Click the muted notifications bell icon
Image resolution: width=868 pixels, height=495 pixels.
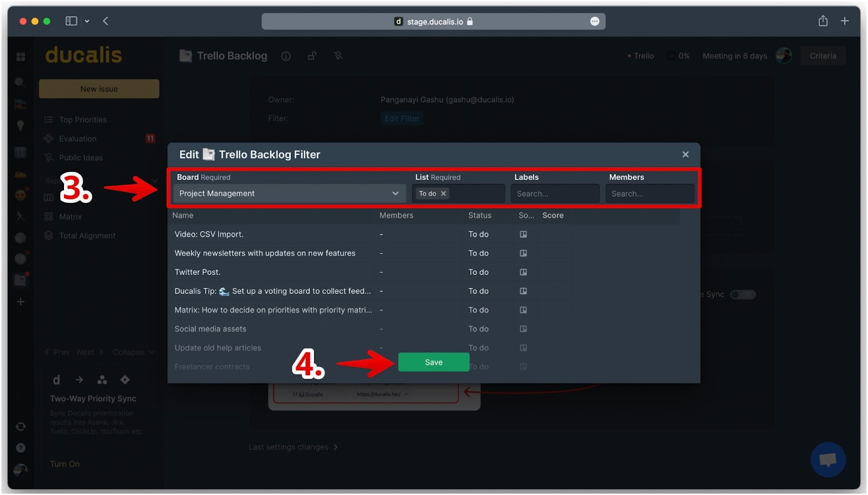[x=338, y=56]
